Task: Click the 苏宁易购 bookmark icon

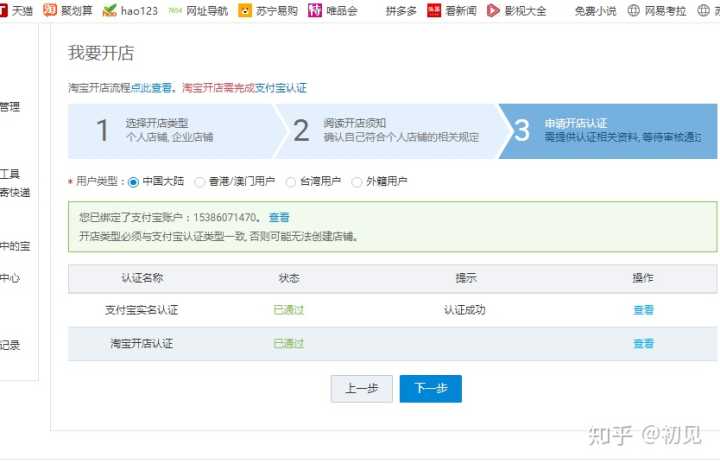Action: [246, 11]
